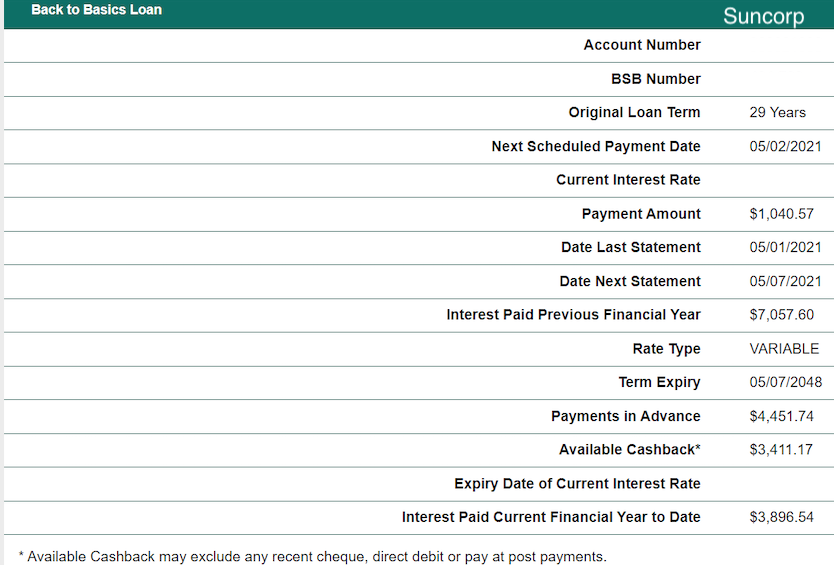Select the $3,411.17 cashback value

click(781, 450)
